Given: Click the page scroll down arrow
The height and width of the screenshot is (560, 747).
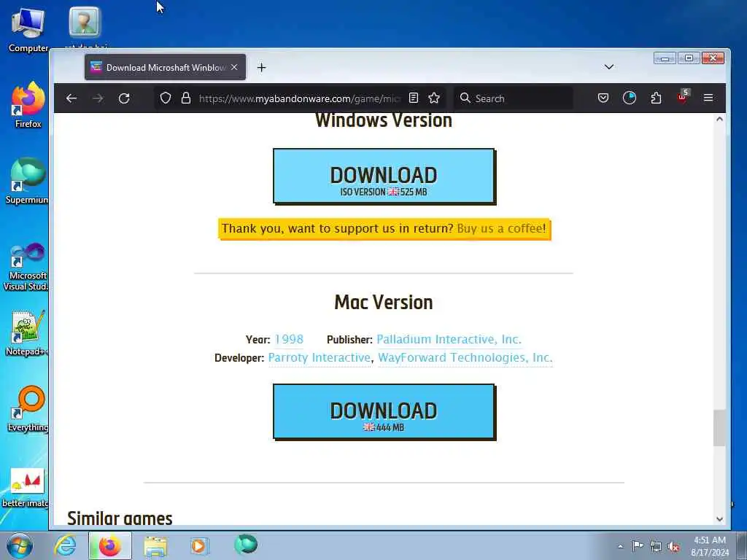Looking at the screenshot, I should click(x=719, y=519).
